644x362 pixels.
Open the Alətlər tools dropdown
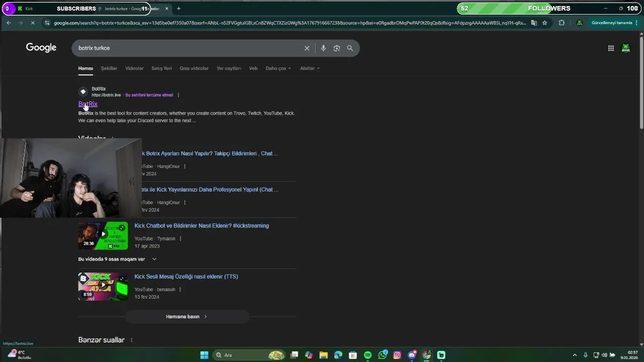point(310,68)
